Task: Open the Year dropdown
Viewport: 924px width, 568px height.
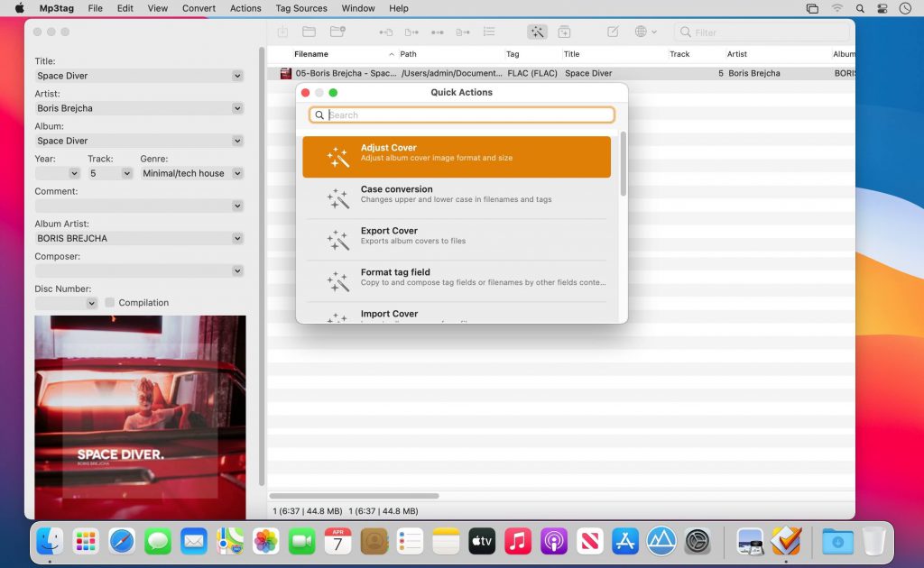Action: click(73, 173)
